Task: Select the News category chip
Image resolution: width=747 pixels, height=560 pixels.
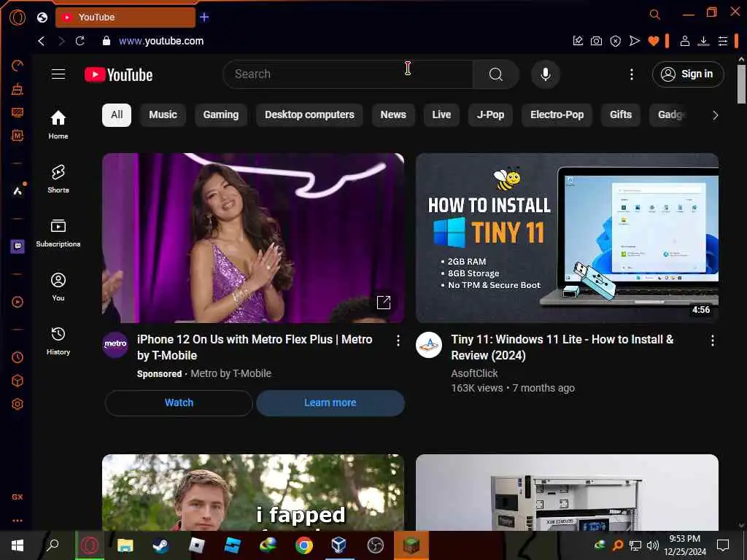Action: pyautogui.click(x=393, y=114)
